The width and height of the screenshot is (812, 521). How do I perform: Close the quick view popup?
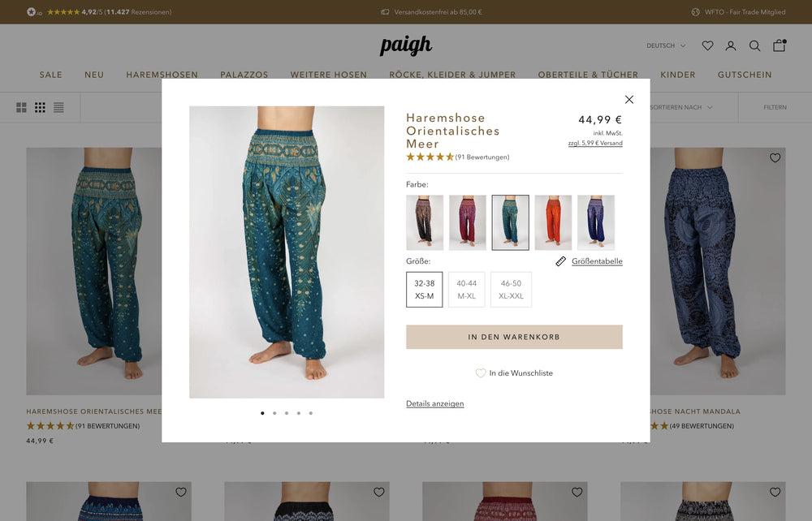point(629,99)
